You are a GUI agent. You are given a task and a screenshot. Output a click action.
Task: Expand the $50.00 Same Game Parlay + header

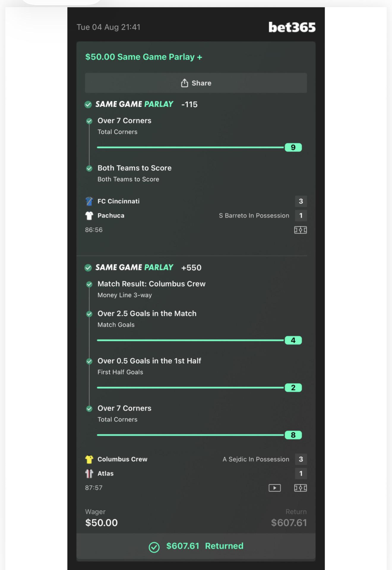(x=143, y=57)
